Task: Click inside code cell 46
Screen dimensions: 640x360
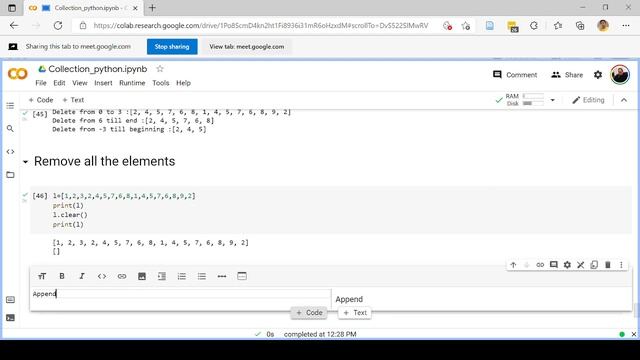Action: click(331, 210)
